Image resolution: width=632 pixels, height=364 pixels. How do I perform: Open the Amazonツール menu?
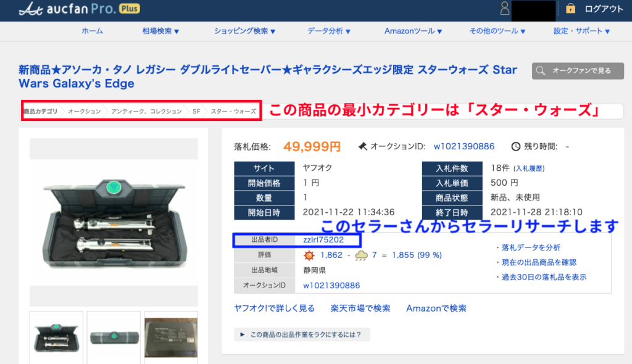[x=414, y=31]
